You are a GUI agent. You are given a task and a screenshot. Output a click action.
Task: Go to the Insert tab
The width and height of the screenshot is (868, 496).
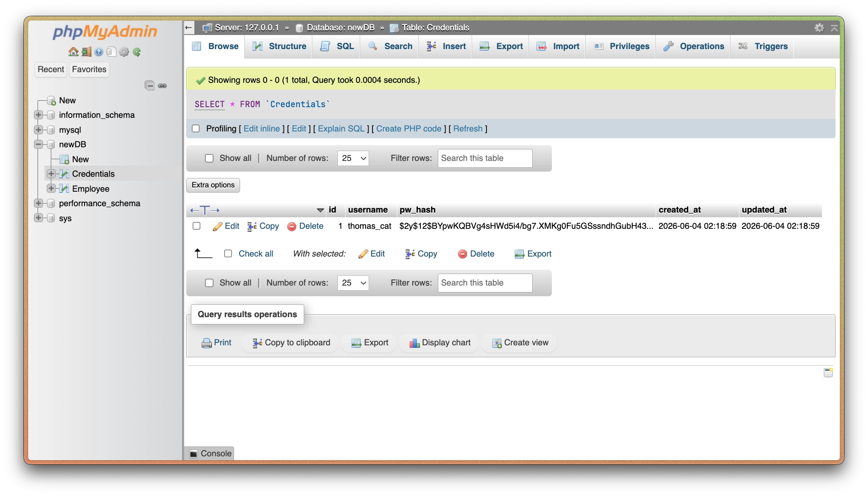(446, 46)
